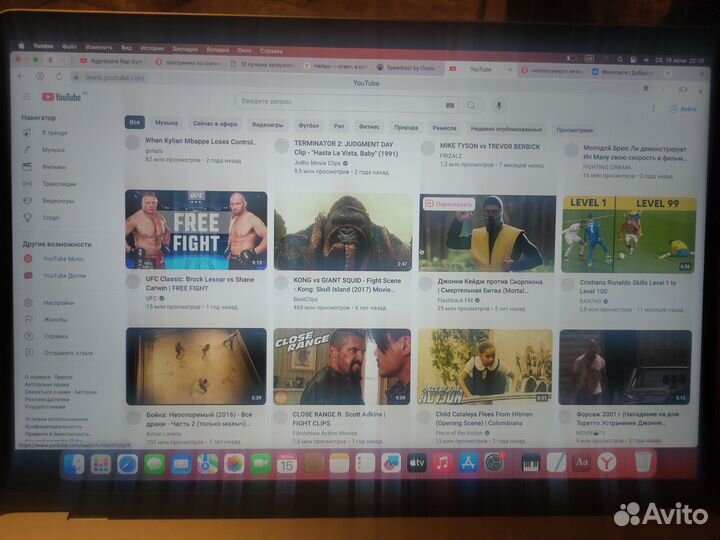Open Launchpad in the Dock
This screenshot has width=720, height=540.
click(x=101, y=464)
